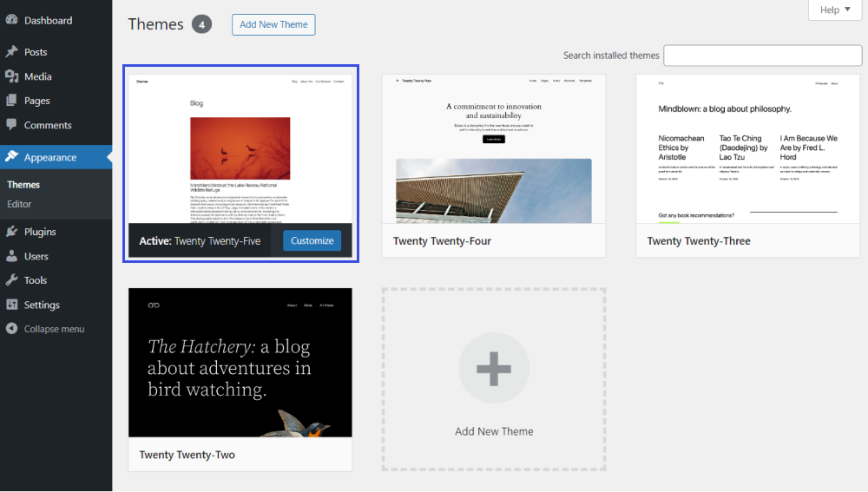Image resolution: width=868 pixels, height=492 pixels.
Task: Select the Twenty Twenty-Three theme screenshot
Action: (748, 149)
